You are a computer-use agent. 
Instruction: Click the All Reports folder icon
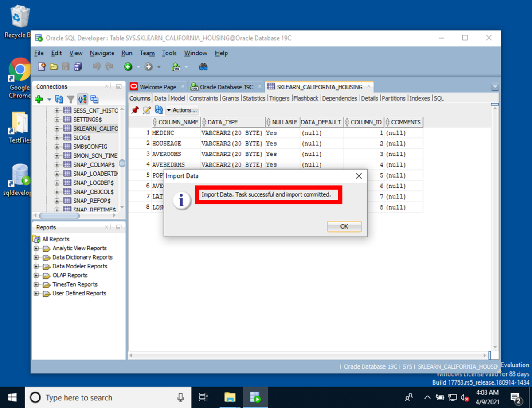tap(37, 239)
